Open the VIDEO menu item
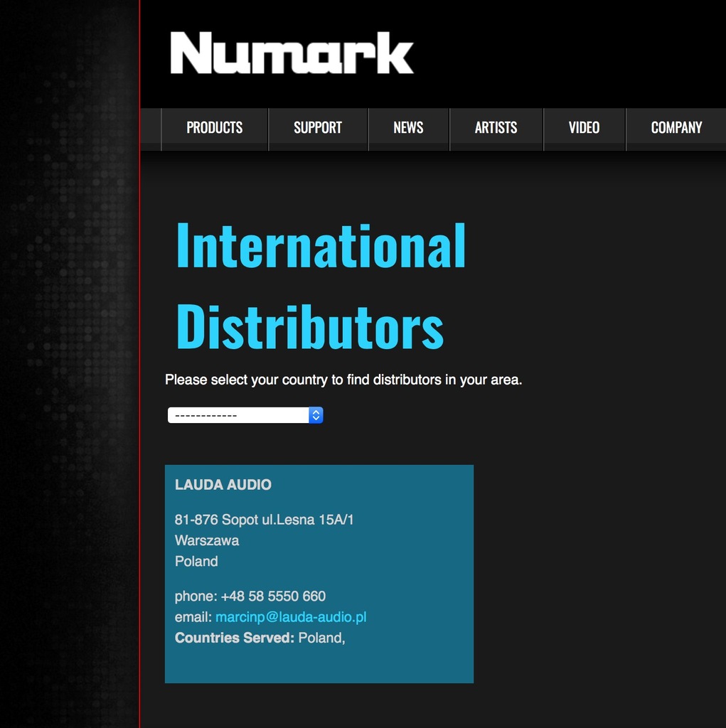This screenshot has width=726, height=728. (584, 128)
